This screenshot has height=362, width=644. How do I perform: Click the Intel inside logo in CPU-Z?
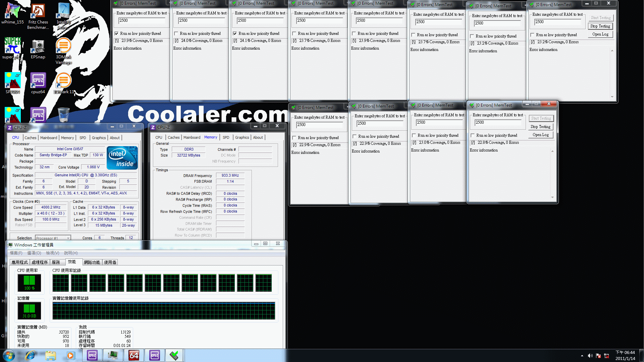(122, 158)
